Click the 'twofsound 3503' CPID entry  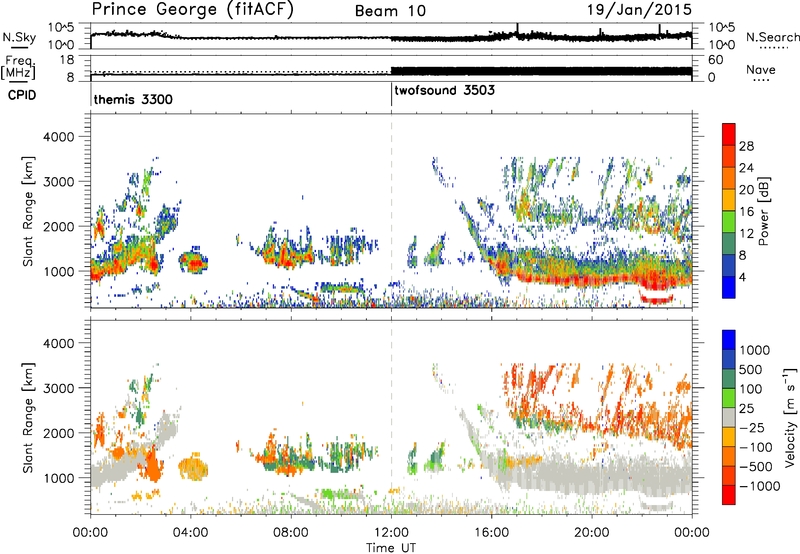(444, 91)
